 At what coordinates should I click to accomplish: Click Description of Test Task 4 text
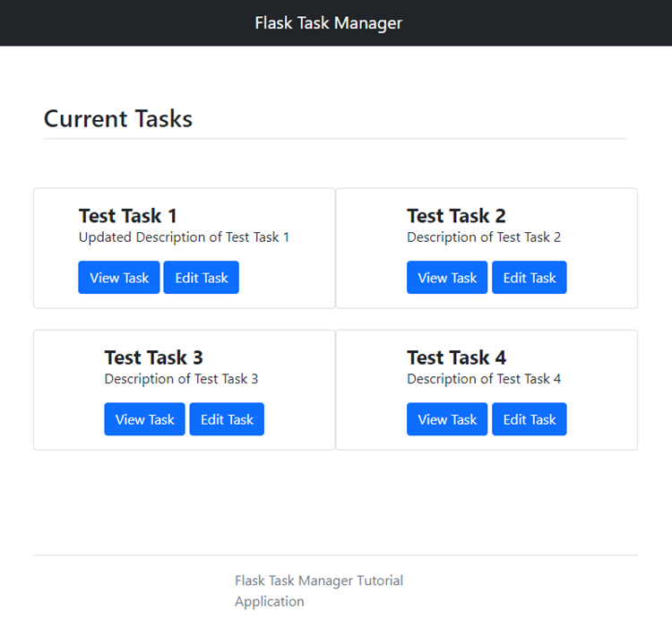tap(484, 379)
